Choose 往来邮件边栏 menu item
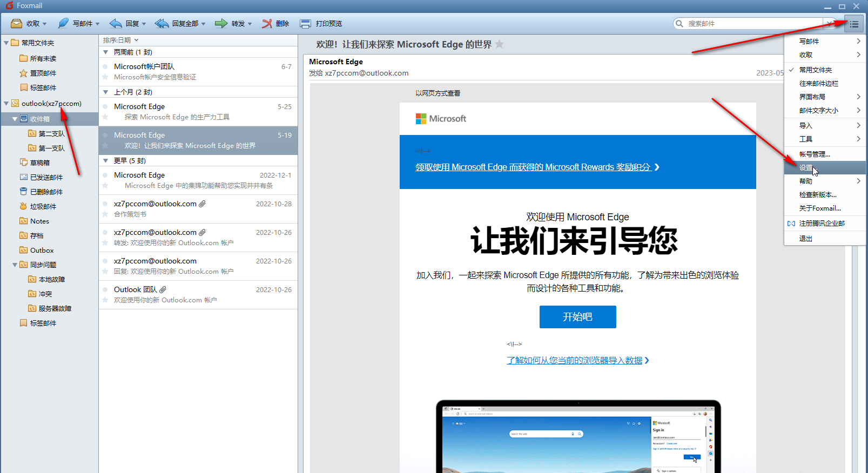868x473 pixels. 825,83
